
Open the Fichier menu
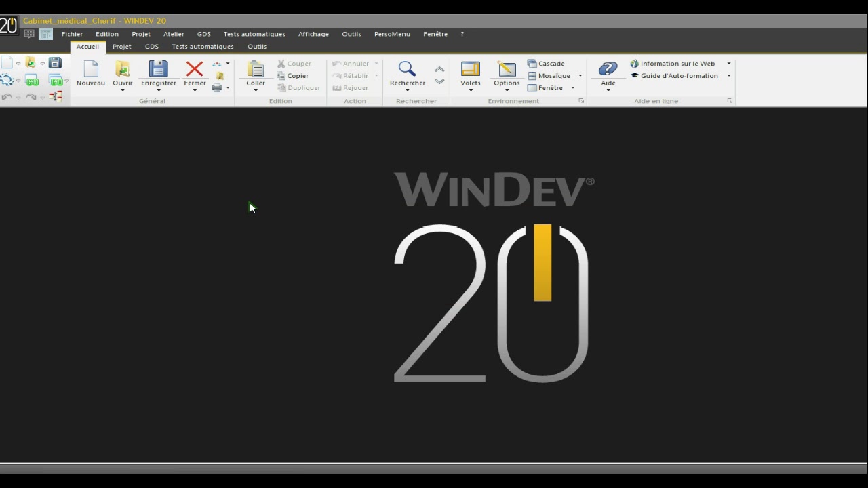click(72, 34)
